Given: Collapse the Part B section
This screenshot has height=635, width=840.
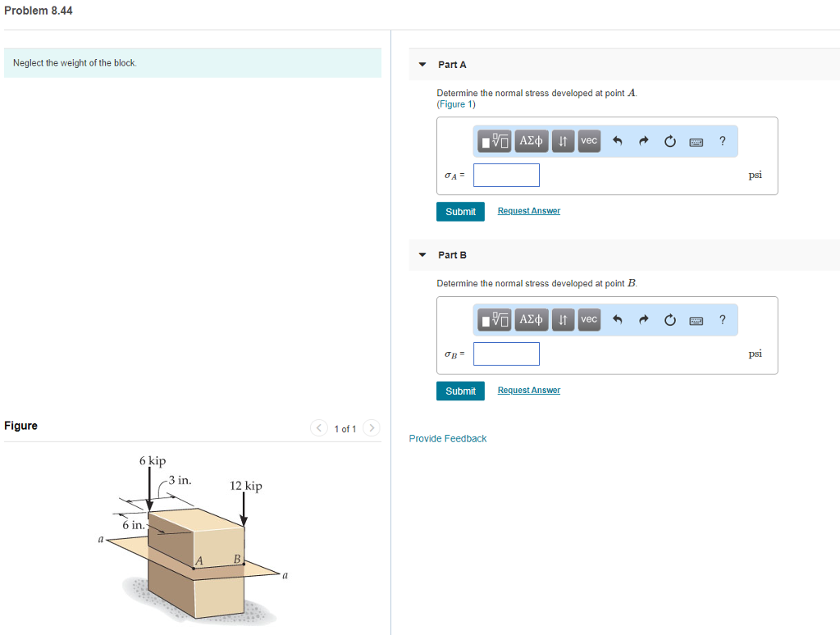Looking at the screenshot, I should pyautogui.click(x=421, y=254).
